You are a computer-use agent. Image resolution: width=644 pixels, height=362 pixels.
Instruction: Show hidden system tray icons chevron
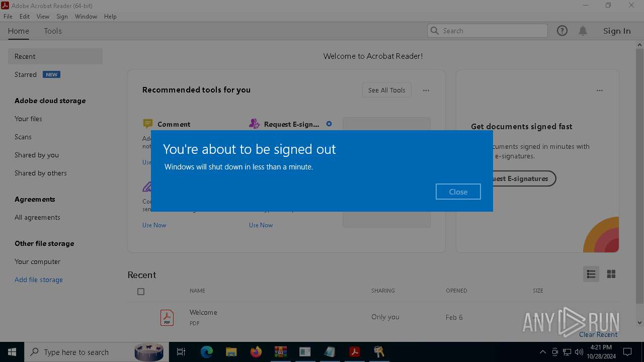542,352
